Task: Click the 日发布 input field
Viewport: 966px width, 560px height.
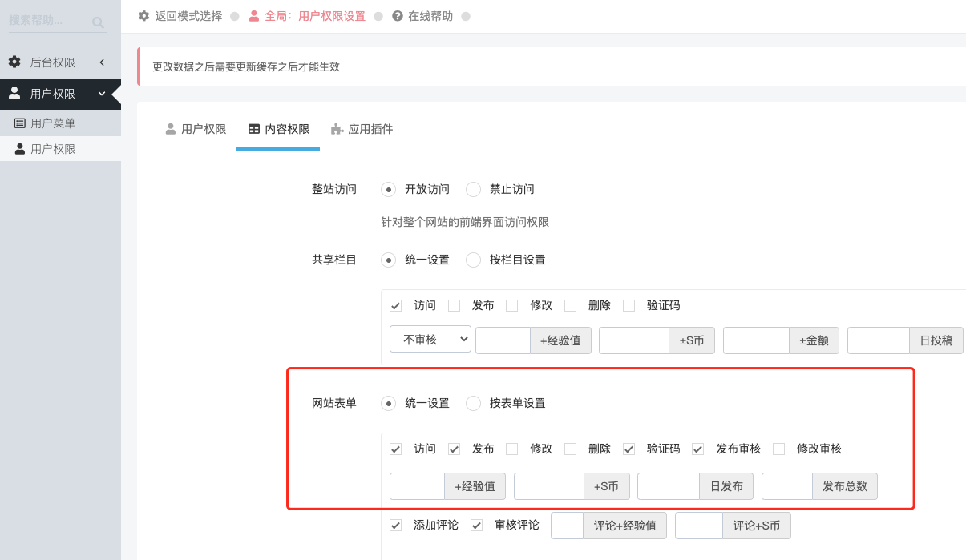Action: click(x=669, y=486)
